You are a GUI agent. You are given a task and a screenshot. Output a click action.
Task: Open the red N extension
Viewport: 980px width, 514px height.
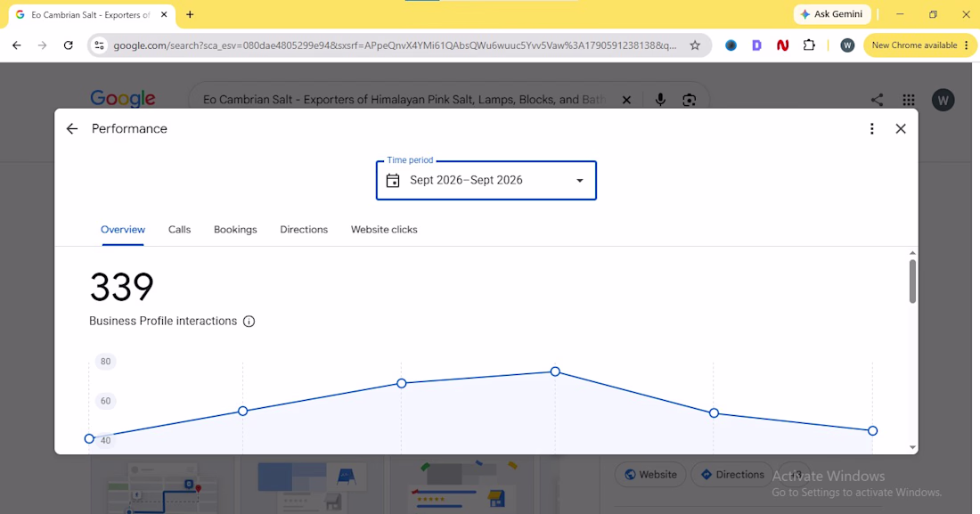(x=782, y=45)
